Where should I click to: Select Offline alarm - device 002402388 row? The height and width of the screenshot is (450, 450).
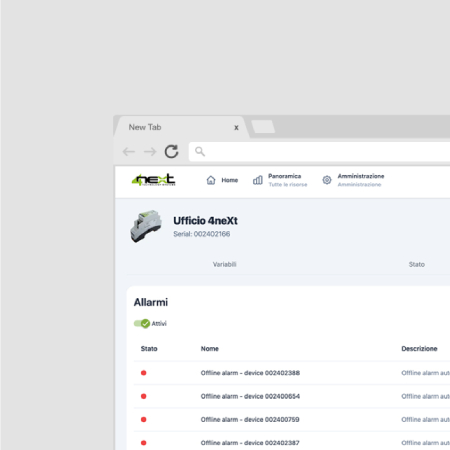point(292,373)
